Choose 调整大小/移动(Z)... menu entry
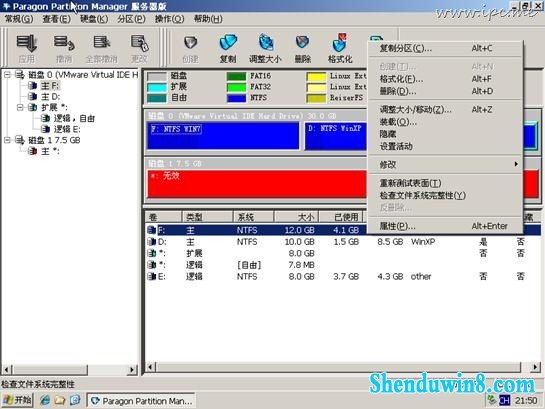The height and width of the screenshot is (409, 545). point(445,109)
